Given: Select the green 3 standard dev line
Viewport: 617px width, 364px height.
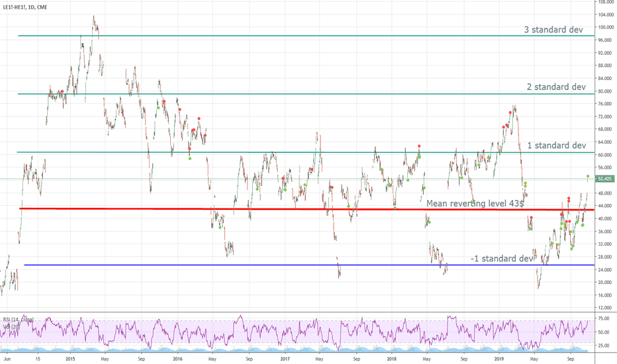Looking at the screenshot, I should click(x=306, y=36).
